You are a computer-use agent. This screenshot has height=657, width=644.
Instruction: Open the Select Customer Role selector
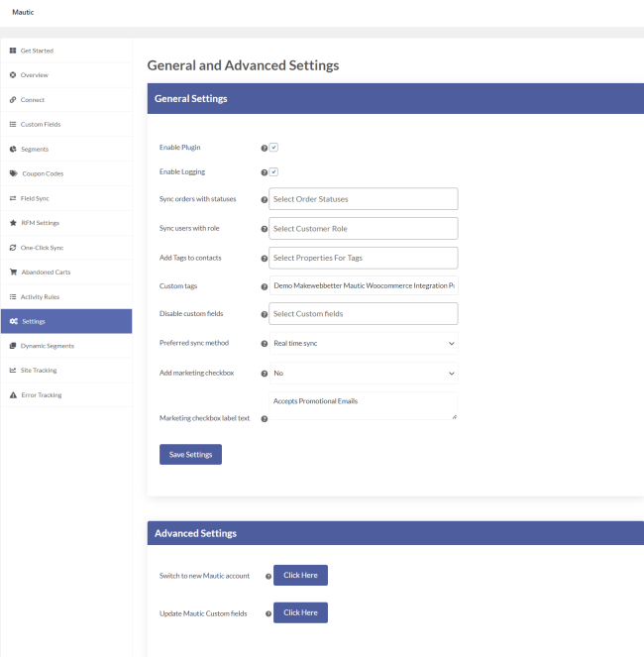pos(364,229)
